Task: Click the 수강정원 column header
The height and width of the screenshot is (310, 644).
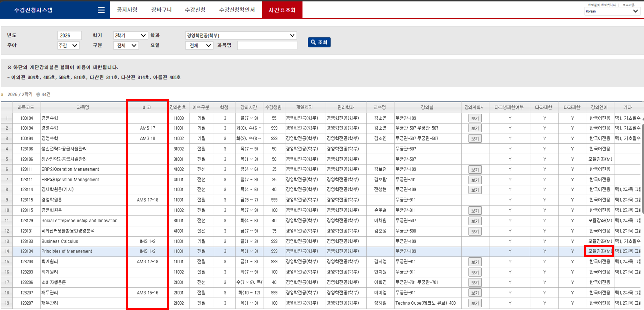Action: [273, 107]
